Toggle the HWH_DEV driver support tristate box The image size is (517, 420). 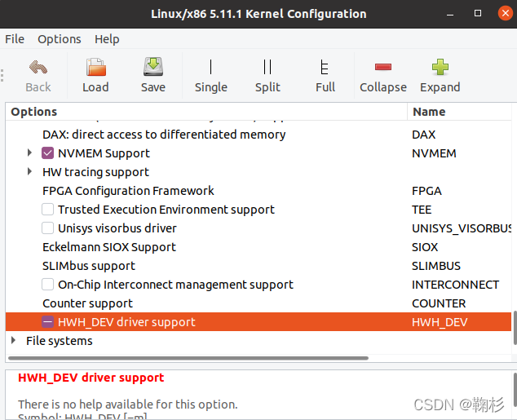[48, 322]
